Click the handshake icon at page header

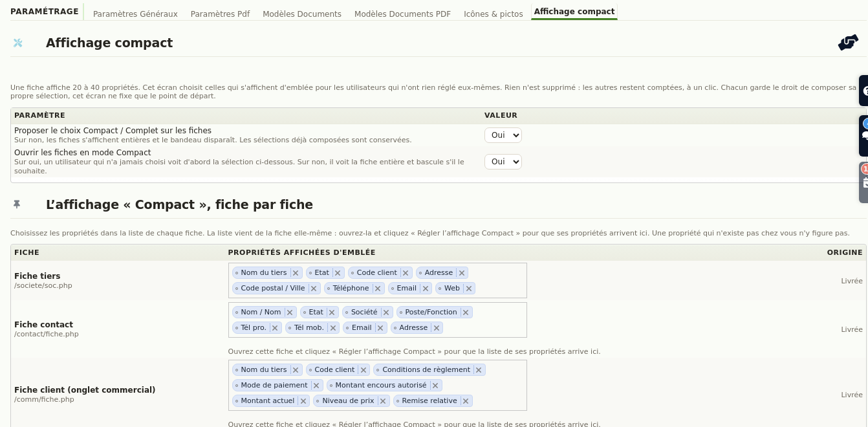click(848, 43)
